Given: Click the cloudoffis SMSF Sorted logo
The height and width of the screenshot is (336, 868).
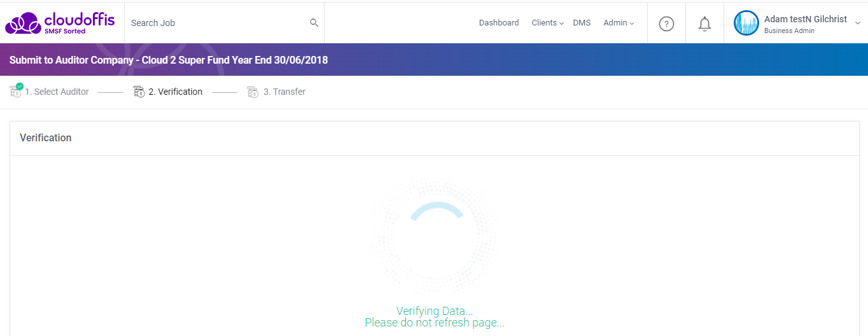Looking at the screenshot, I should [60, 23].
